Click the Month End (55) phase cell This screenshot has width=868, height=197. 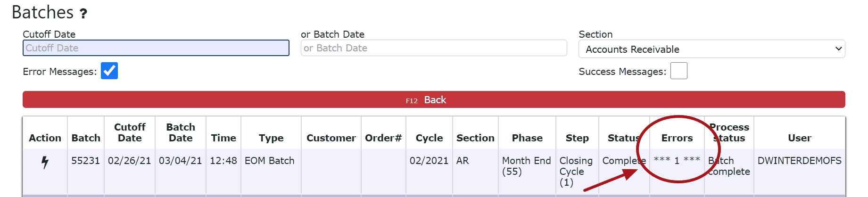pos(526,166)
